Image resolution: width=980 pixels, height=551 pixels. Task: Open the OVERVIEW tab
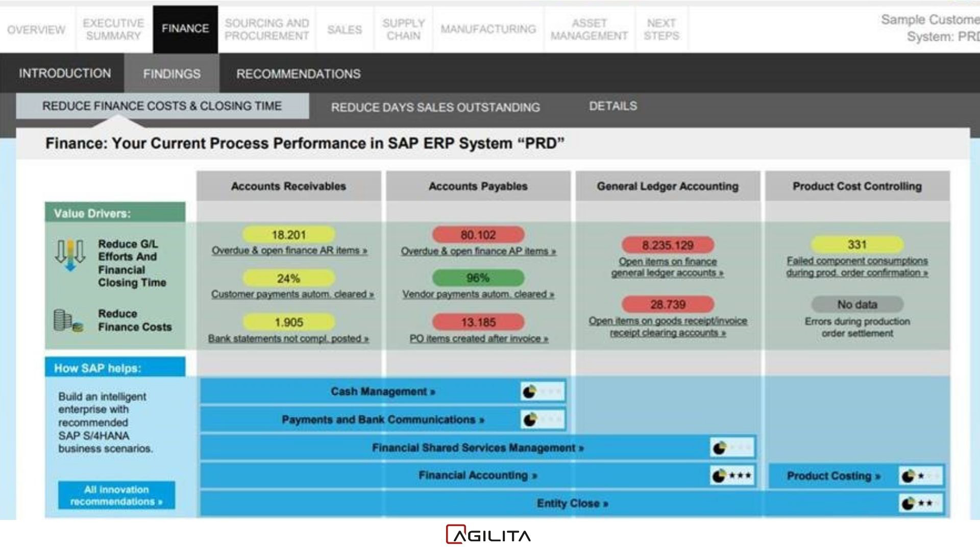pos(36,30)
